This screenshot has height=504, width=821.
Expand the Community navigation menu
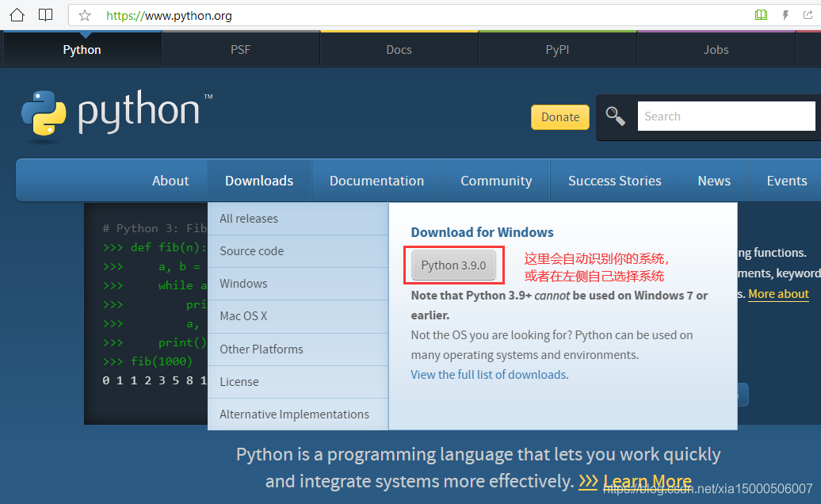[x=496, y=181]
